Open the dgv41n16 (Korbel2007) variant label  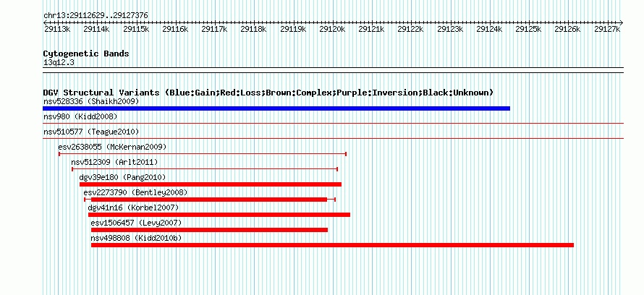pos(133,208)
